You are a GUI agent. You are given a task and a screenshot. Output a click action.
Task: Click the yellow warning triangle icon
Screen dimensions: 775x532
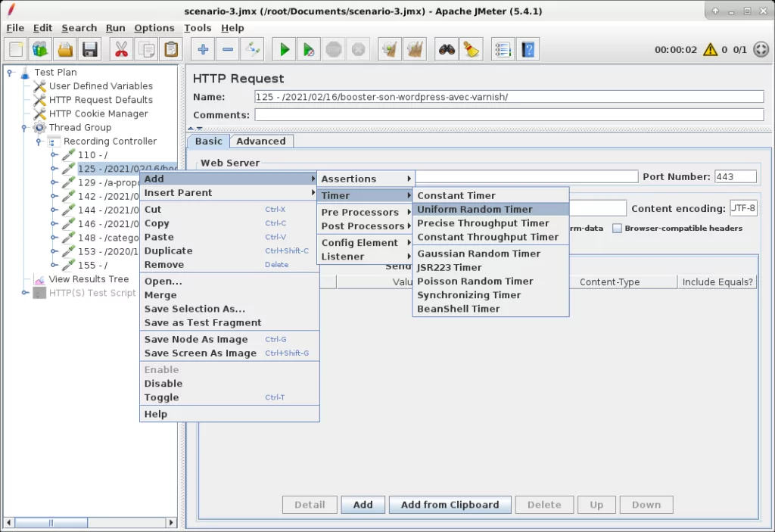point(710,49)
